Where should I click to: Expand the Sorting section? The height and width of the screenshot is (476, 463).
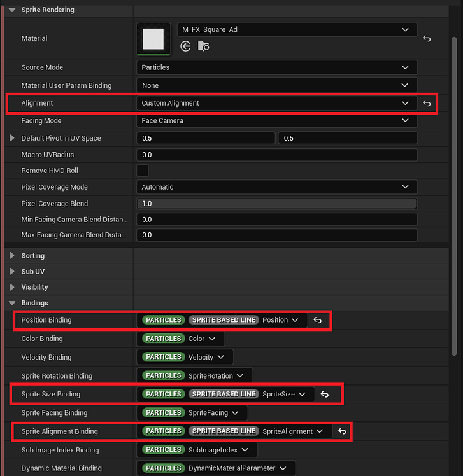point(12,256)
